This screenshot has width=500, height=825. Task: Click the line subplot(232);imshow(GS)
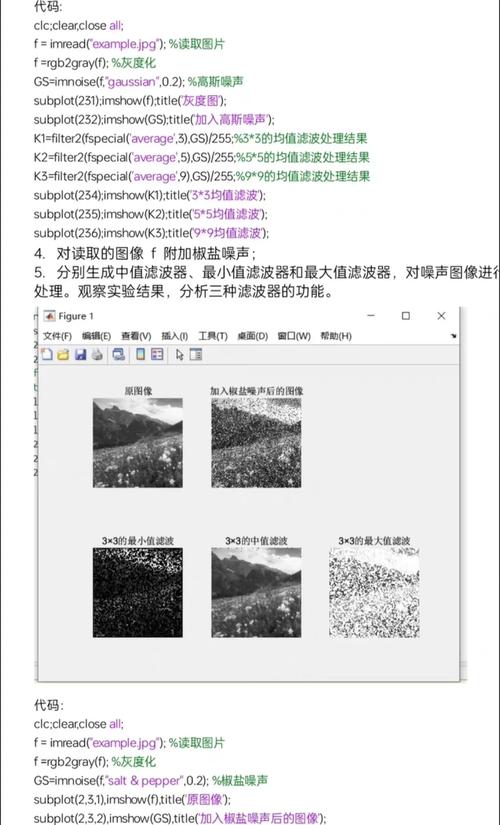pyautogui.click(x=154, y=119)
